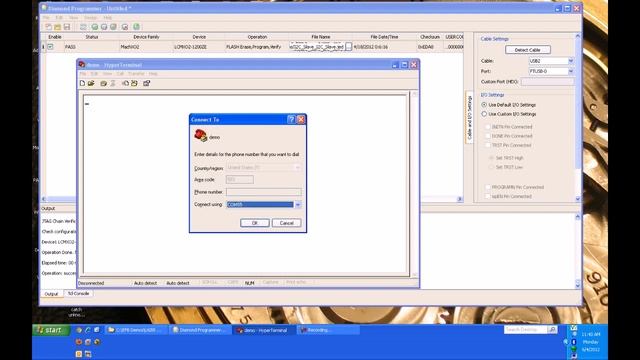Toggle TRST Pin Connected checkbox
This screenshot has width=640, height=360.
point(487,145)
